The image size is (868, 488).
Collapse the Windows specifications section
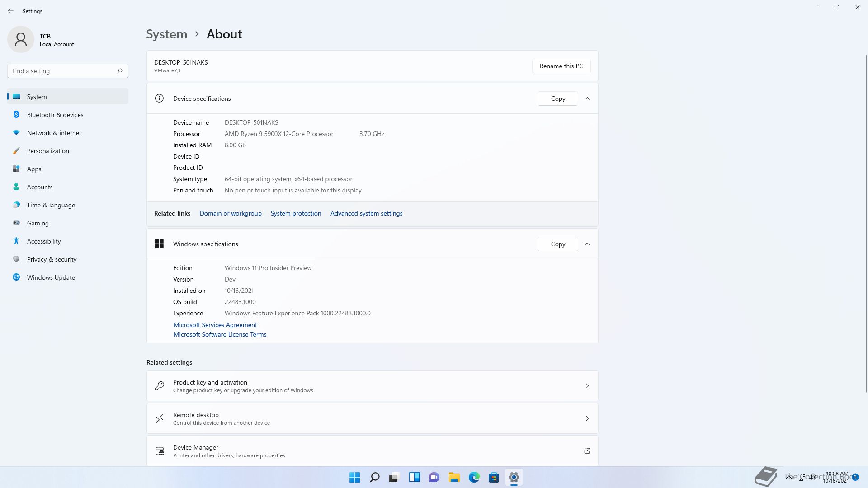[x=587, y=244]
